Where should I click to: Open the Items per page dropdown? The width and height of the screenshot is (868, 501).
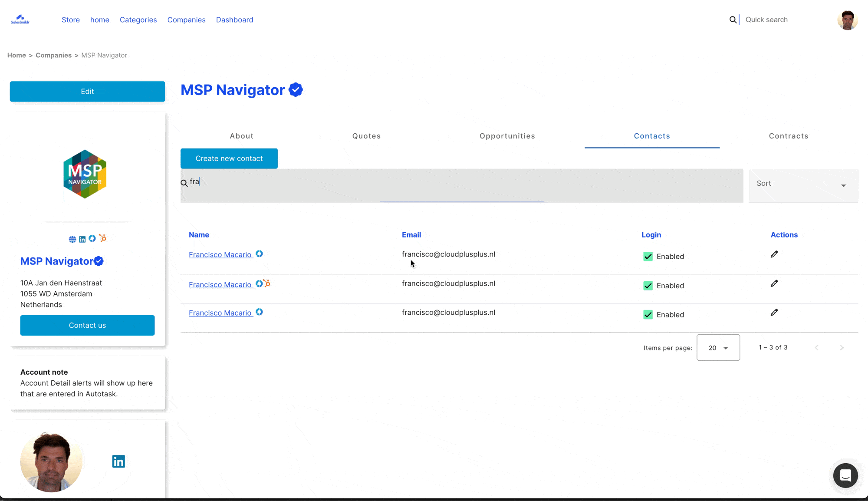[718, 348]
